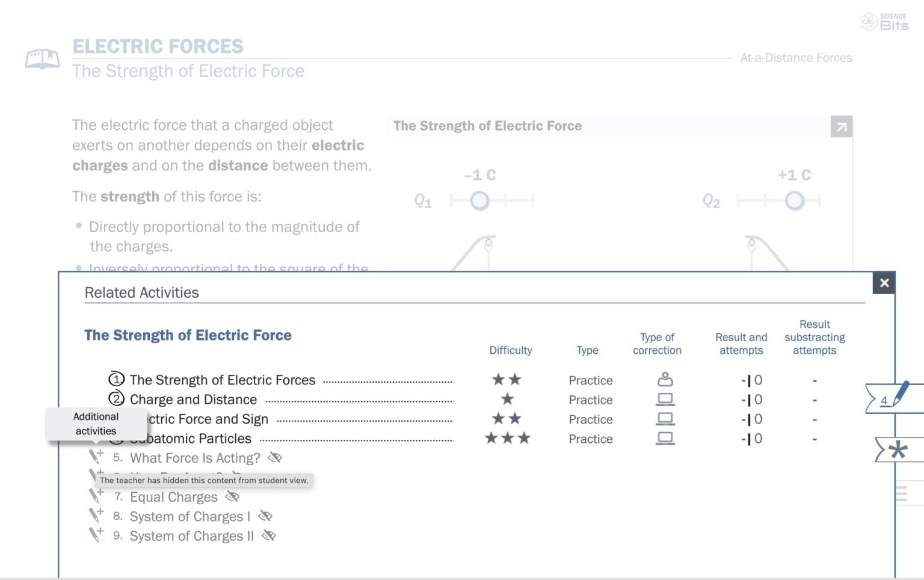Image resolution: width=924 pixels, height=580 pixels.
Task: Expand the simulation with the arrow icon
Action: coord(841,127)
